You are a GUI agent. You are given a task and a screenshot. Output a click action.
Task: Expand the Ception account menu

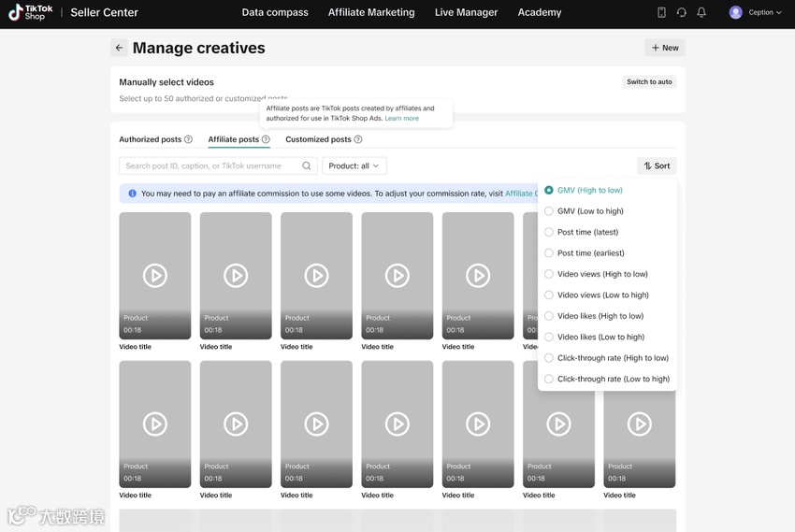click(756, 13)
